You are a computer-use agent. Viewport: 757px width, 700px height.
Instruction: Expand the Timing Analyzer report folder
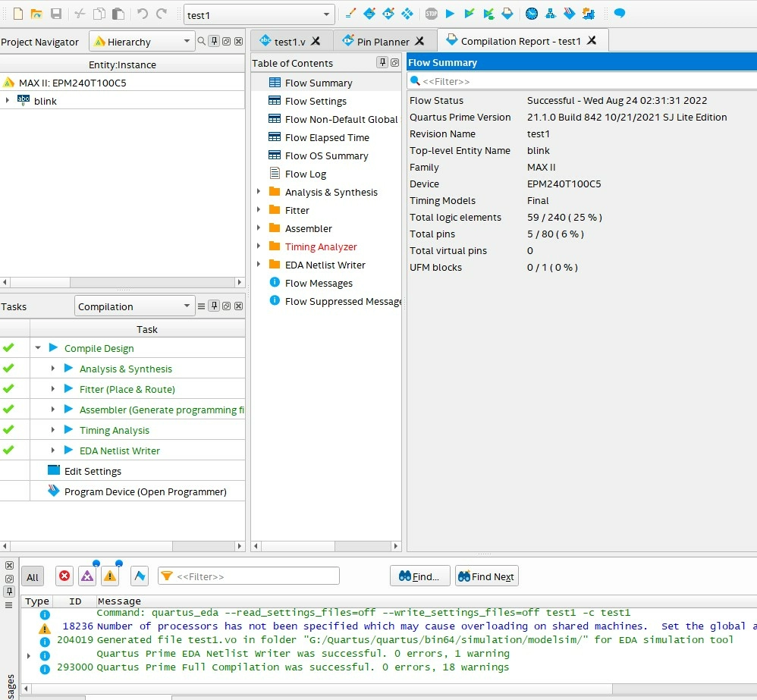pyautogui.click(x=259, y=246)
